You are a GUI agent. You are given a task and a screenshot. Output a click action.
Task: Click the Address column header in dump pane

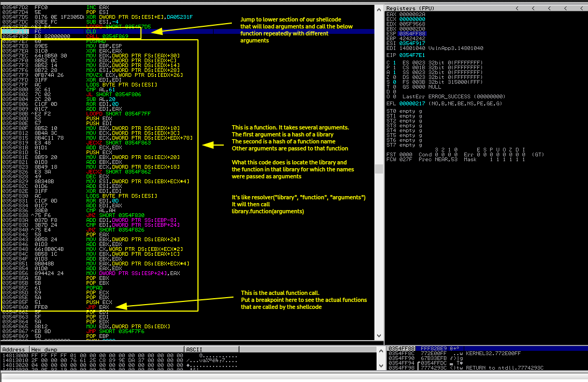point(15,349)
